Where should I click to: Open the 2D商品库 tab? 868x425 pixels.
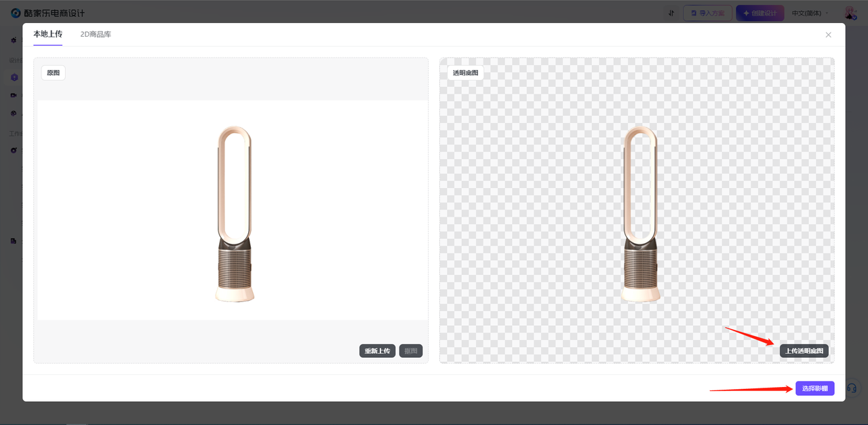click(96, 34)
